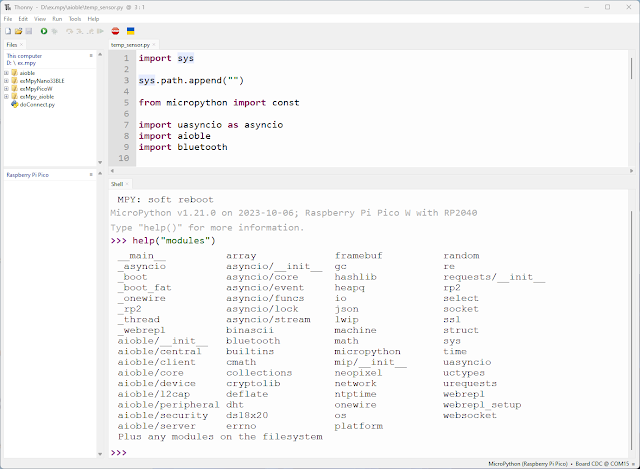Click 'aioble/peripheral' in the module list
This screenshot has width=640, height=469.
[168, 405]
